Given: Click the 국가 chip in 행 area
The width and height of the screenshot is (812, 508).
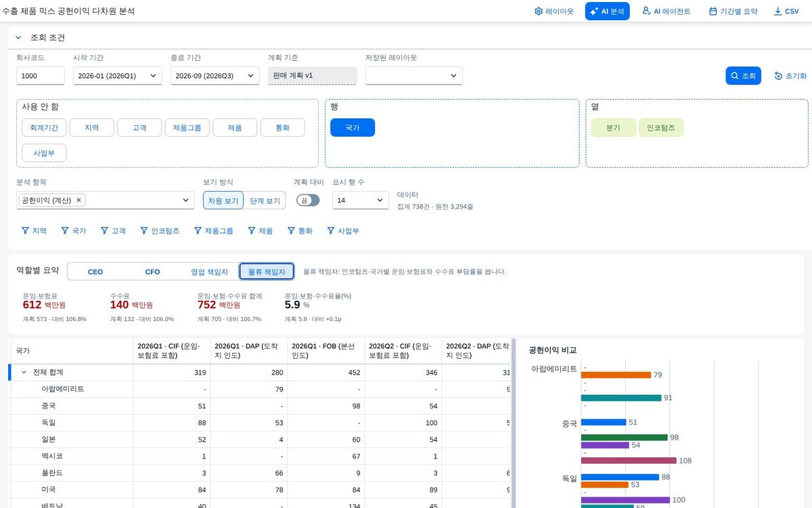Looking at the screenshot, I should click(353, 127).
